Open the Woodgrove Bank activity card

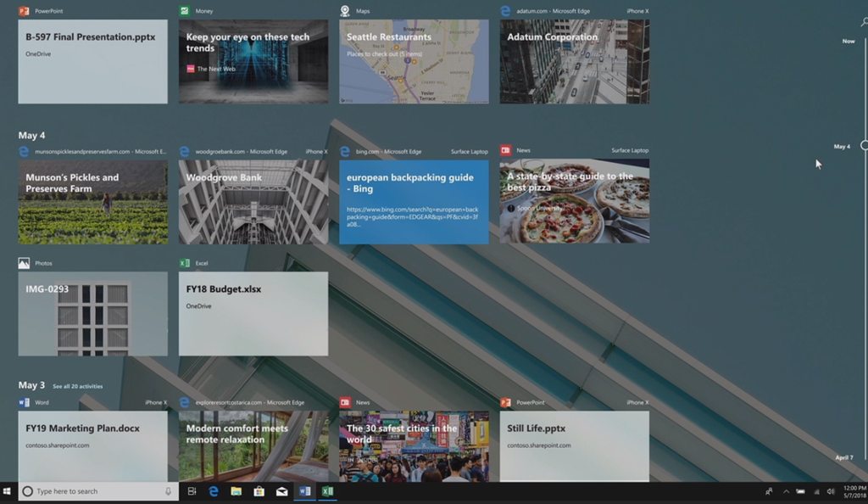253,202
